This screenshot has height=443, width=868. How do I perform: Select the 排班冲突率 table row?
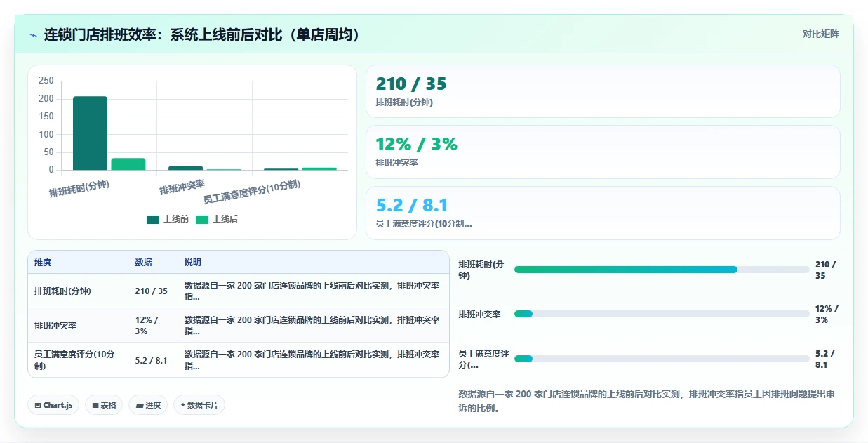(239, 325)
